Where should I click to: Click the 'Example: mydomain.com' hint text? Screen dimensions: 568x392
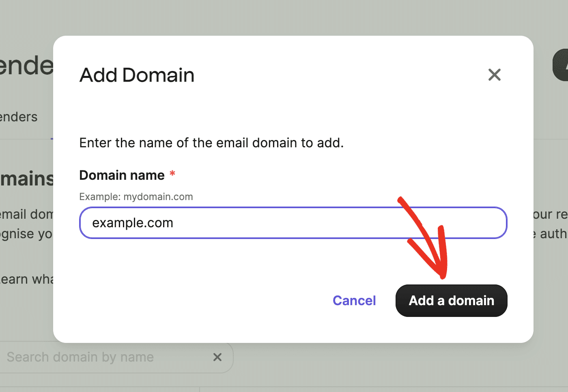tap(136, 196)
